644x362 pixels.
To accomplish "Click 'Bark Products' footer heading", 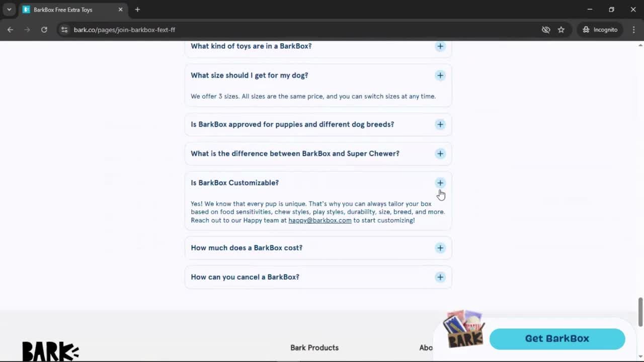I will (x=314, y=347).
